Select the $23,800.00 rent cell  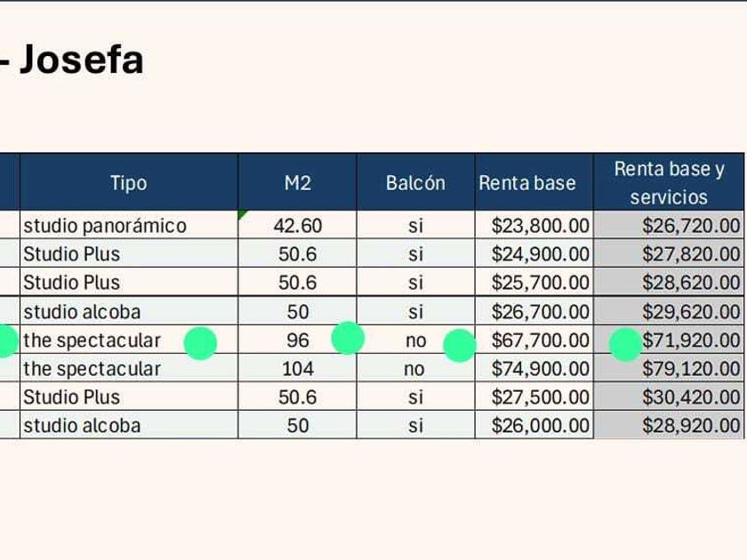pyautogui.click(x=540, y=226)
